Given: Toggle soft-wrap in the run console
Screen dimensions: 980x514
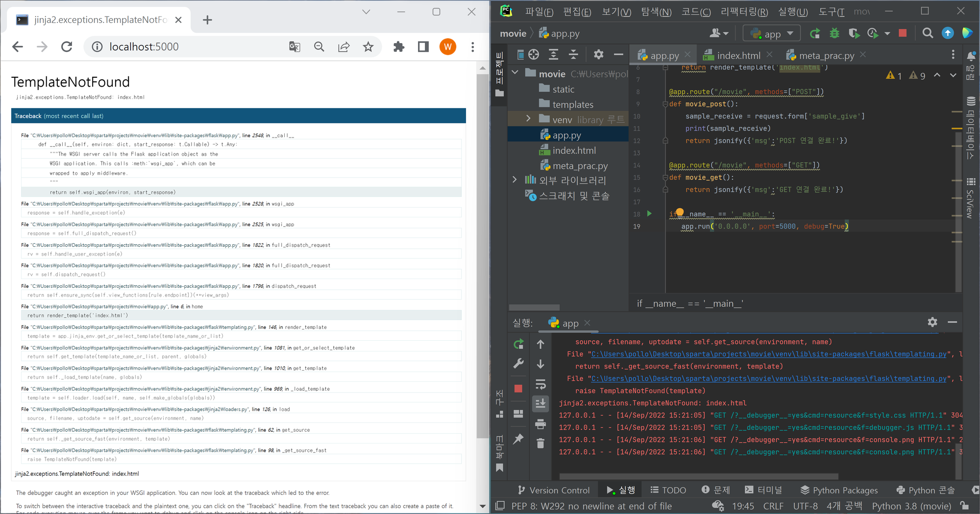Looking at the screenshot, I should (540, 384).
